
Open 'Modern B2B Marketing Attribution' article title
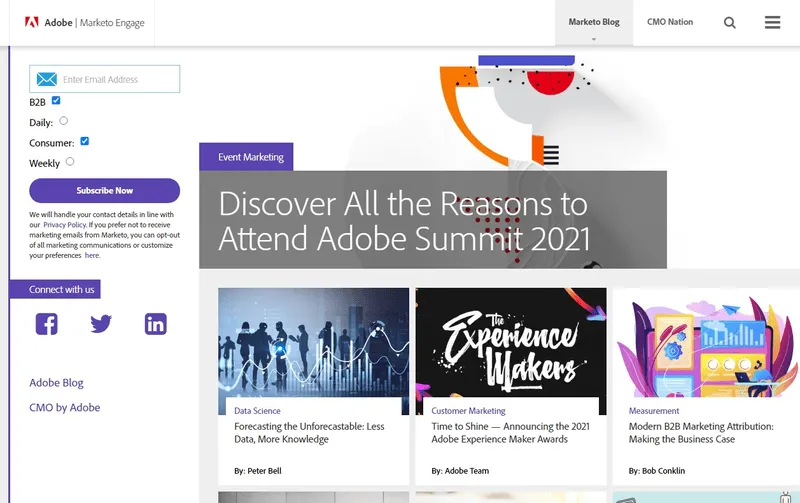coord(701,433)
